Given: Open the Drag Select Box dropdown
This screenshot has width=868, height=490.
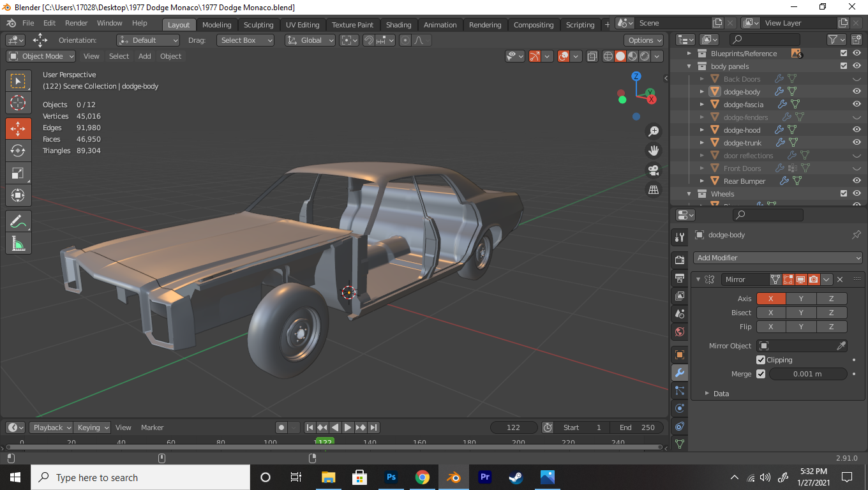Looking at the screenshot, I should pos(245,40).
